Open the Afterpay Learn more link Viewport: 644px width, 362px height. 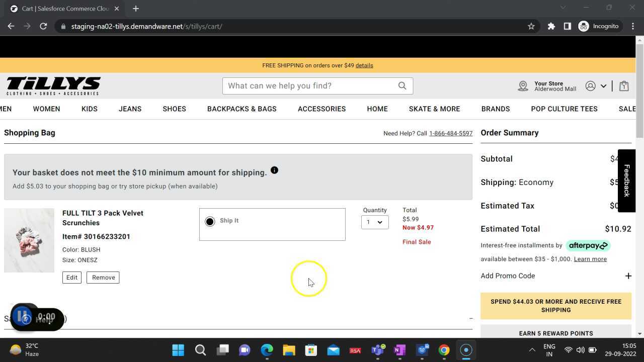click(x=590, y=259)
